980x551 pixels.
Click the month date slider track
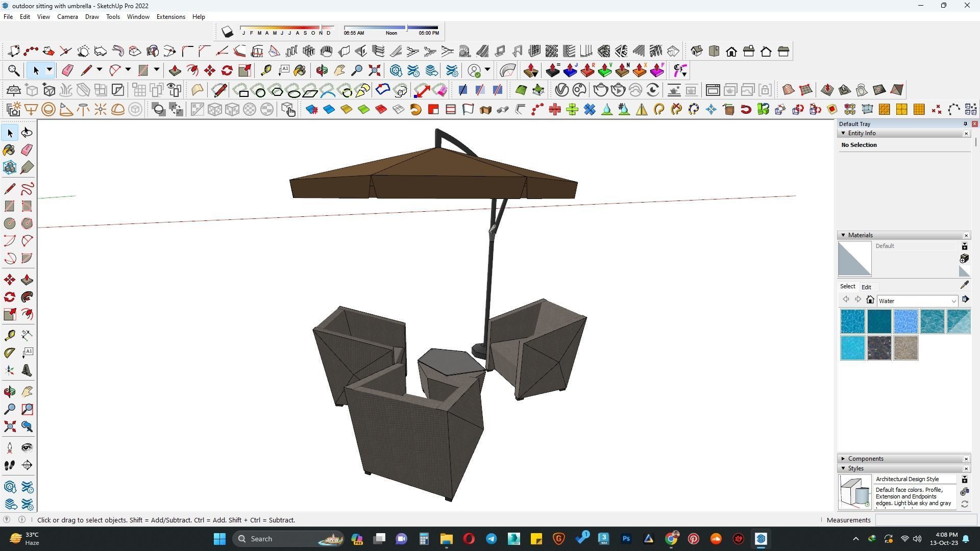(287, 28)
